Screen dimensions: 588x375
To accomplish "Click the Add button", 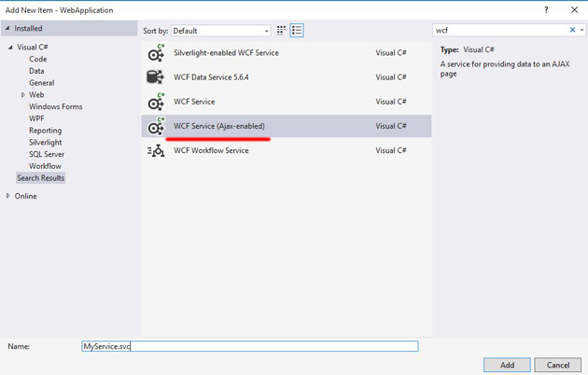I will tap(507, 365).
